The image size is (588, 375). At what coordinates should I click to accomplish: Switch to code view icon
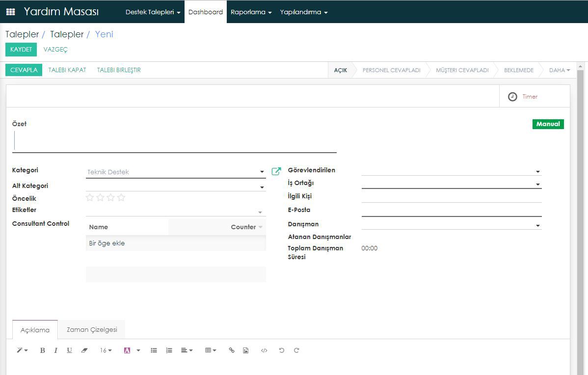point(264,350)
